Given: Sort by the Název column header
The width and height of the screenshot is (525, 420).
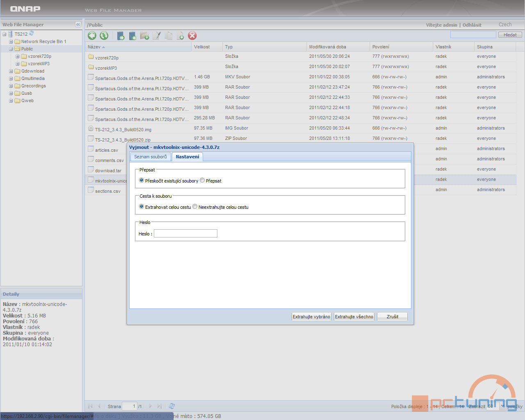Looking at the screenshot, I should (138, 47).
